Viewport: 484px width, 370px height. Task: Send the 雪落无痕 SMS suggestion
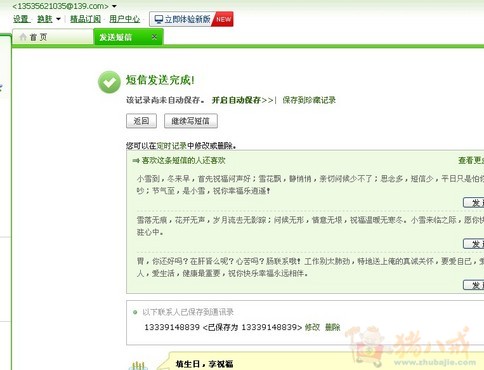(474, 244)
